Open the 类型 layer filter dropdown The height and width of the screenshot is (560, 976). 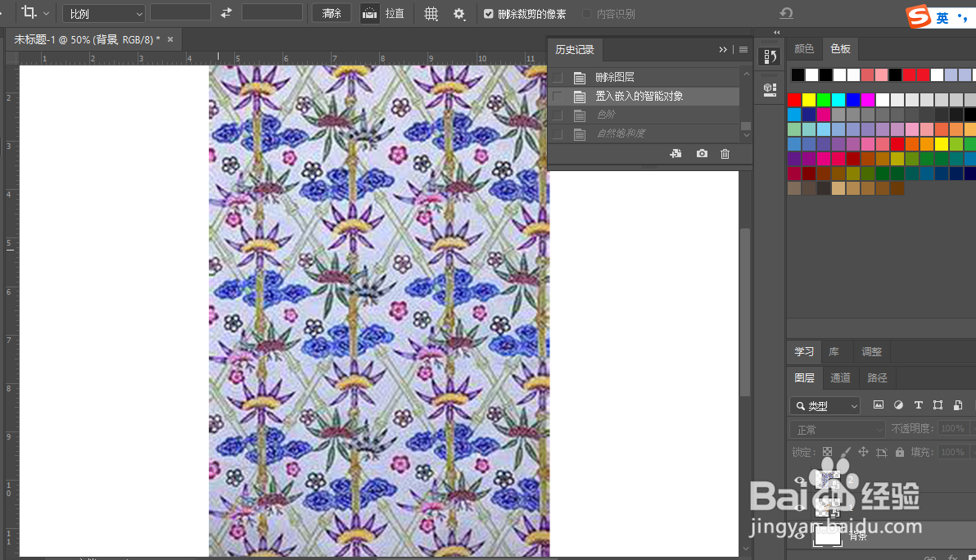click(x=825, y=406)
